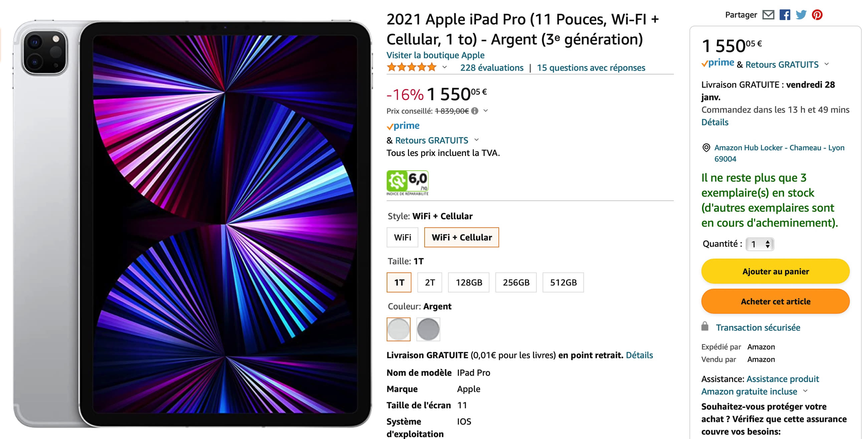Click the info icon beside Prix conseillé

[475, 111]
